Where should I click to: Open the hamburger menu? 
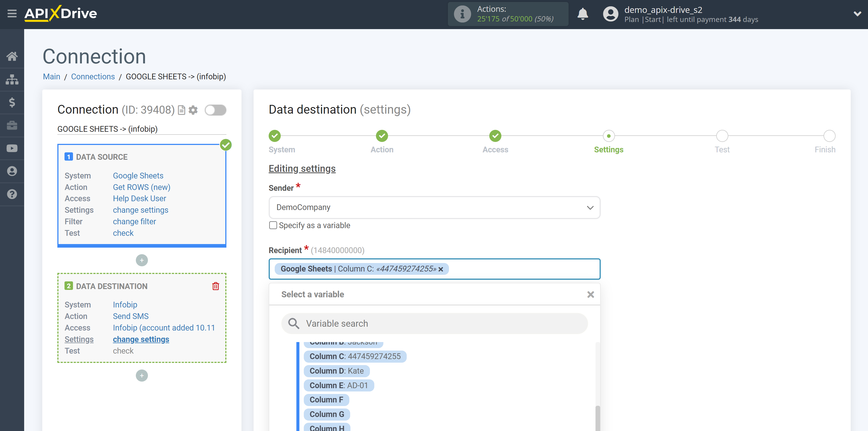12,13
